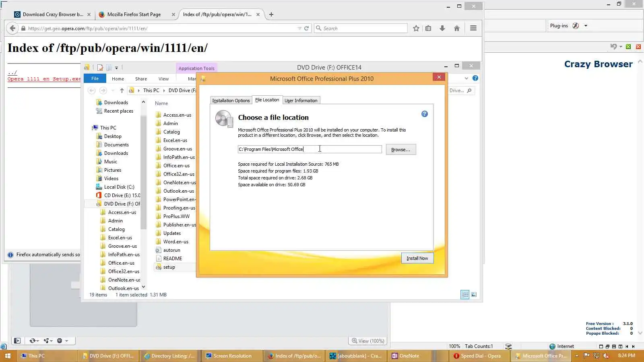This screenshot has height=362, width=644.
Task: Switch Explorer to details view icon
Action: pos(465,295)
